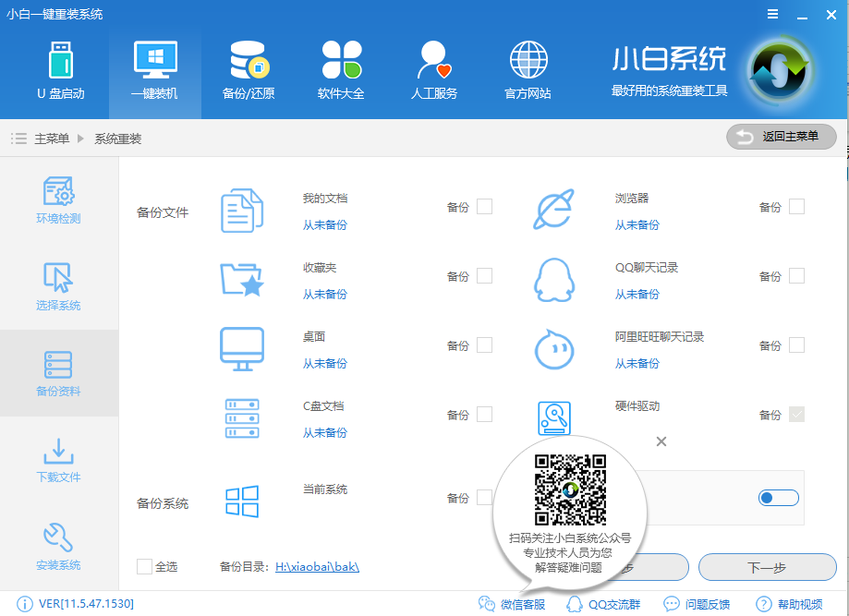Click the 人工服务 support icon
This screenshot has width=849, height=616.
pyautogui.click(x=433, y=61)
